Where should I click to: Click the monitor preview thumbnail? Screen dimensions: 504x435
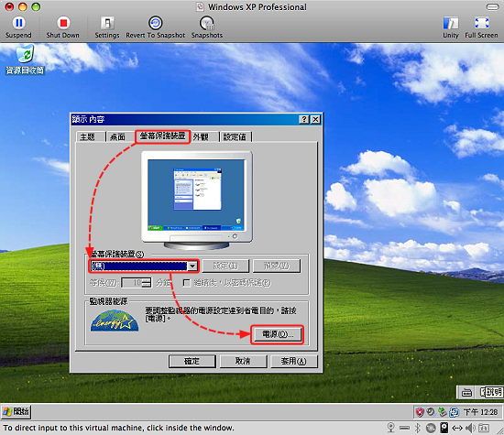tap(197, 200)
